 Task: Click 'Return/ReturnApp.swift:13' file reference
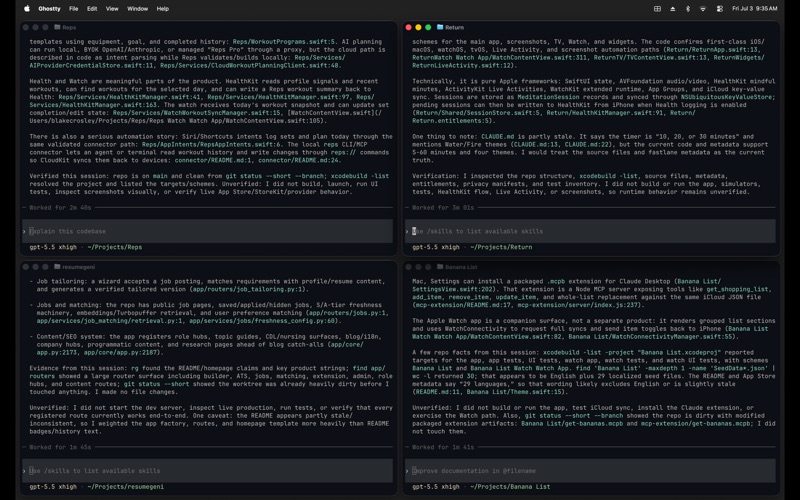pyautogui.click(x=712, y=49)
